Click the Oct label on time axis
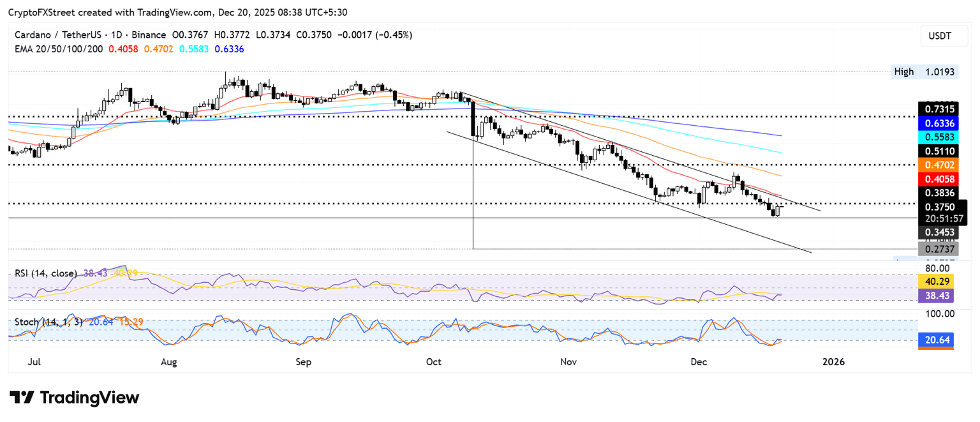The image size is (980, 422). pos(434,362)
